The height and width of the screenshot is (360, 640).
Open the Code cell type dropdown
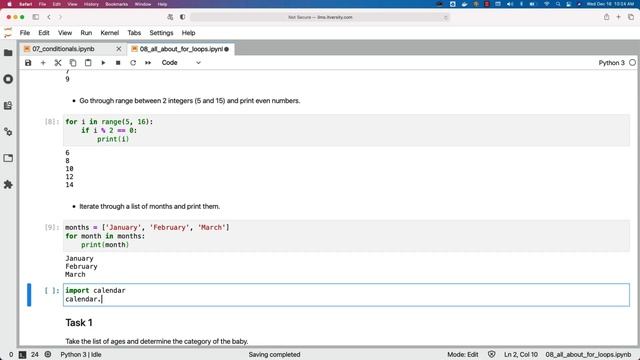click(x=181, y=63)
